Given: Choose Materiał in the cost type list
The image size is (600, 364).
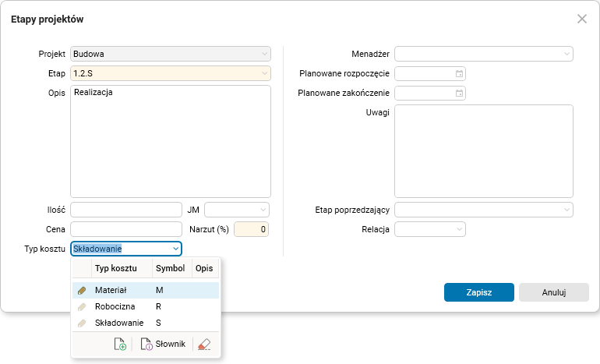Looking at the screenshot, I should click(111, 290).
